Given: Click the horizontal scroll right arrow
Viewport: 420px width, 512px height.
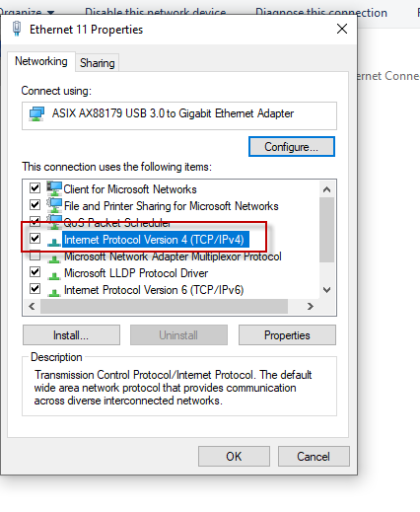Looking at the screenshot, I should tap(310, 307).
